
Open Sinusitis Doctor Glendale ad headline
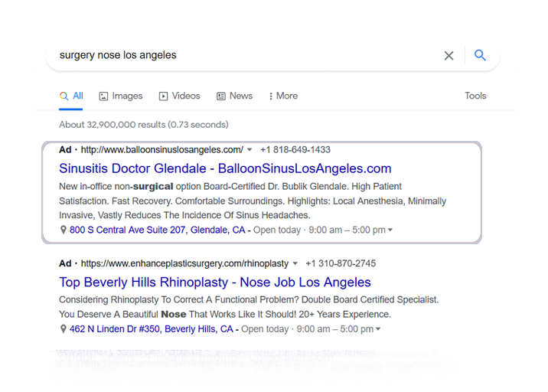(225, 168)
